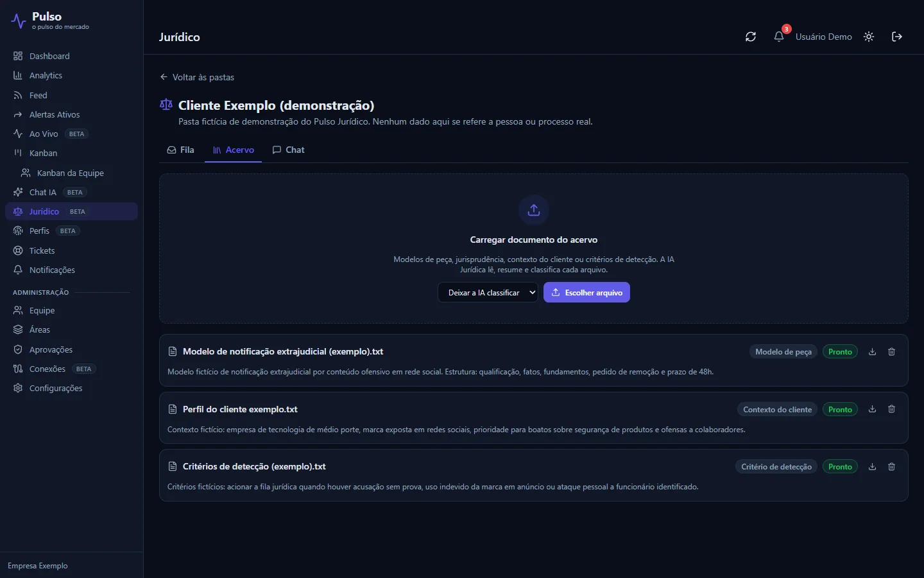Download Modelo de notificação extrajudicial file

[872, 352]
